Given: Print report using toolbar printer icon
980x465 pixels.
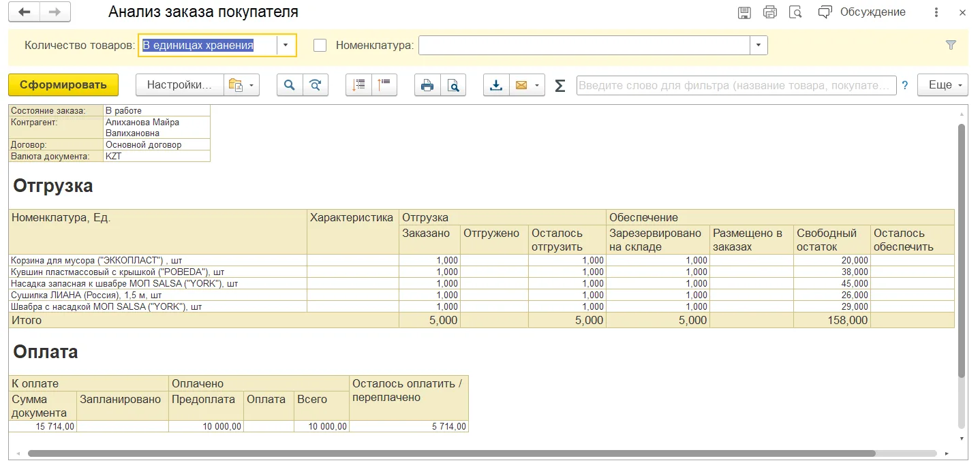Looking at the screenshot, I should point(427,85).
